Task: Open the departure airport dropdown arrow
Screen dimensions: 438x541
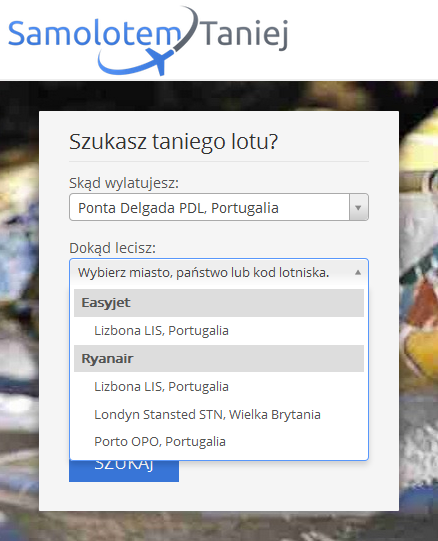Action: [358, 207]
